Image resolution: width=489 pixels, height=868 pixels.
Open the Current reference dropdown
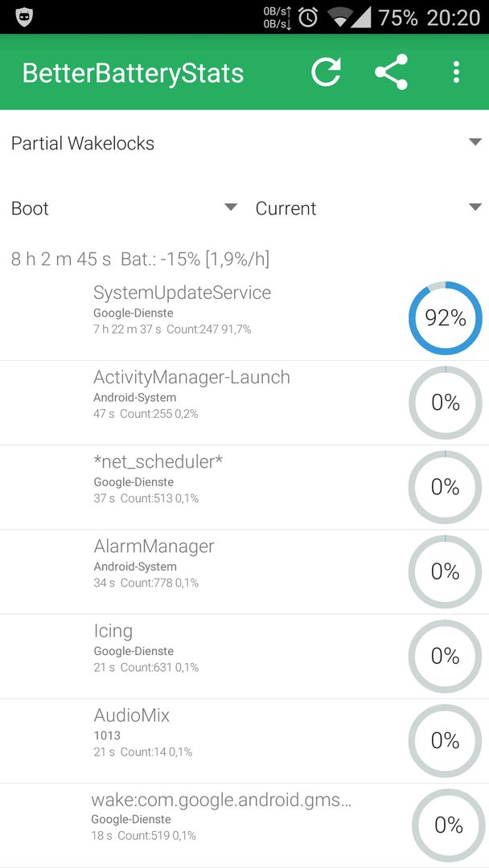(369, 208)
